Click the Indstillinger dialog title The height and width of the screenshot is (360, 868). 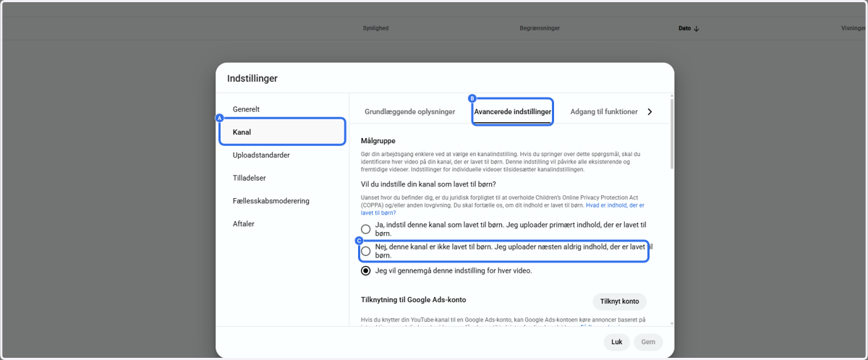(x=252, y=78)
